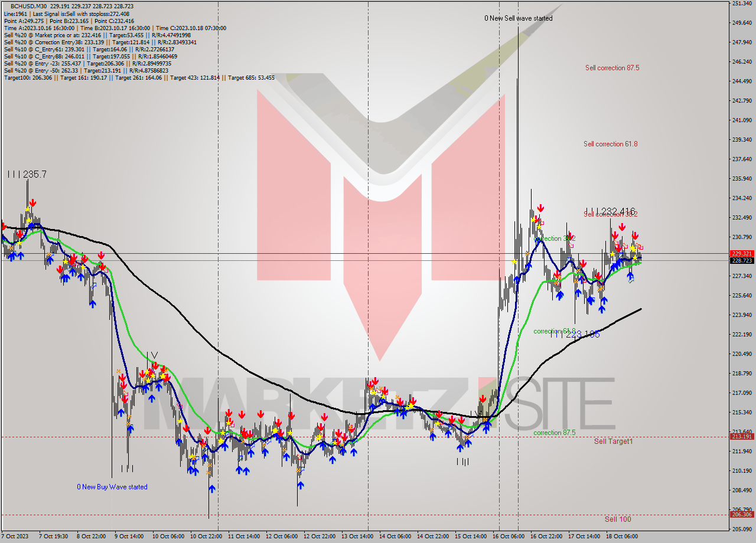
Task: Click the 'I I I 235.7' wave label
Action: (27, 174)
